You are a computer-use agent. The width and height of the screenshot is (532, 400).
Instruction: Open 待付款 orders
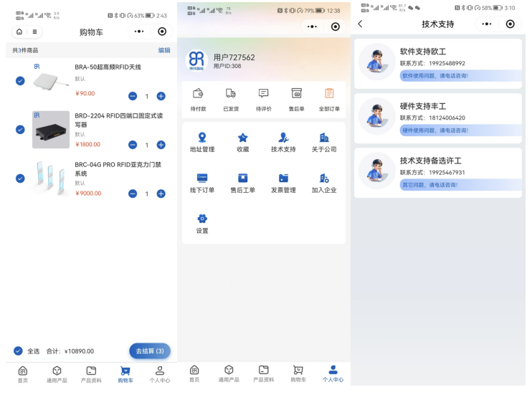tap(198, 100)
